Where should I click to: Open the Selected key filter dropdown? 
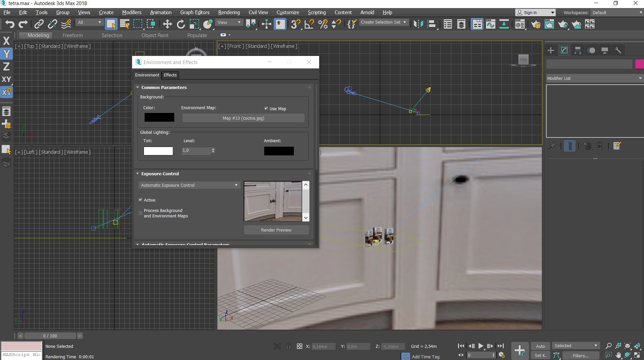tap(576, 346)
